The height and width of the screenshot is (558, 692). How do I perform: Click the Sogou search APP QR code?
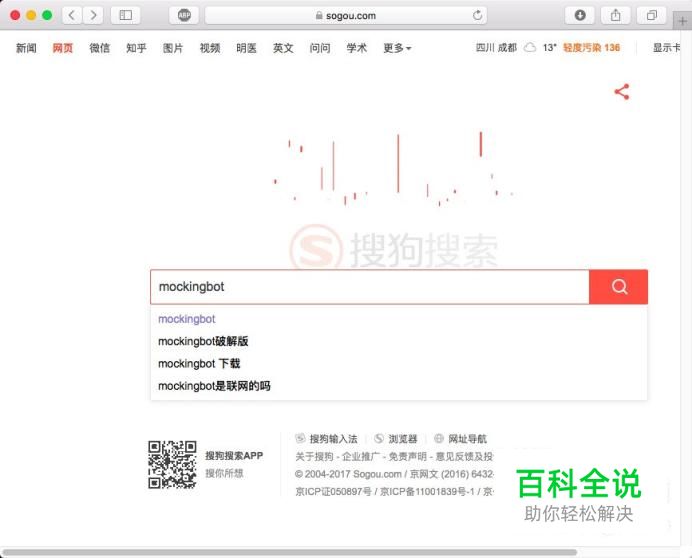(x=172, y=465)
